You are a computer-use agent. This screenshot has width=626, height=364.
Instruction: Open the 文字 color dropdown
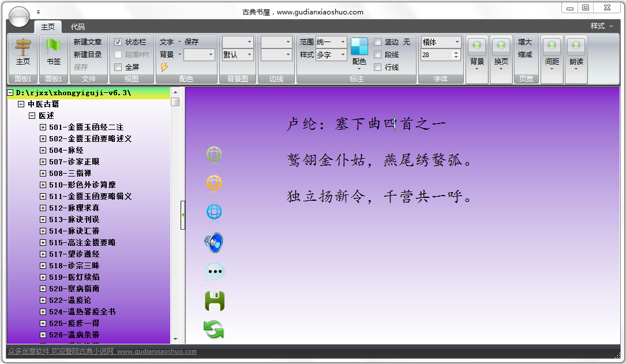[179, 42]
